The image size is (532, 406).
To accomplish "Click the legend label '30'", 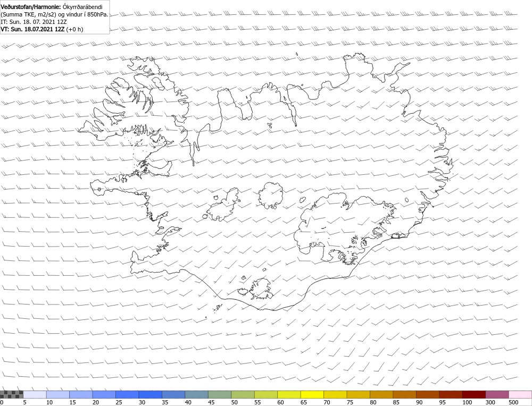I will [x=142, y=402].
